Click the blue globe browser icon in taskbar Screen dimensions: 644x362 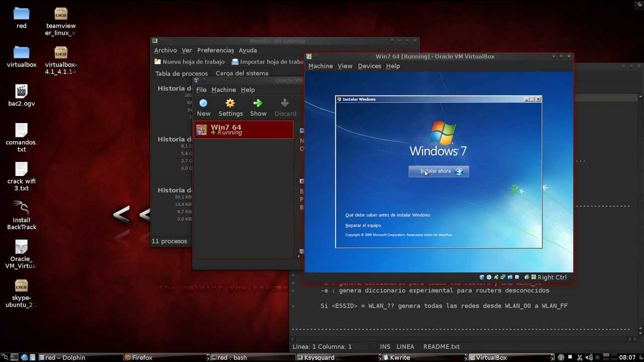point(24,357)
